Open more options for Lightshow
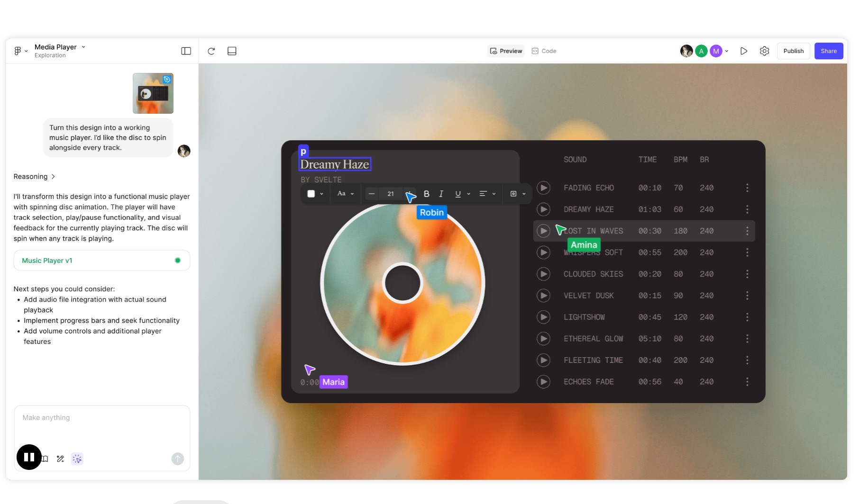Image resolution: width=859 pixels, height=504 pixels. [747, 317]
